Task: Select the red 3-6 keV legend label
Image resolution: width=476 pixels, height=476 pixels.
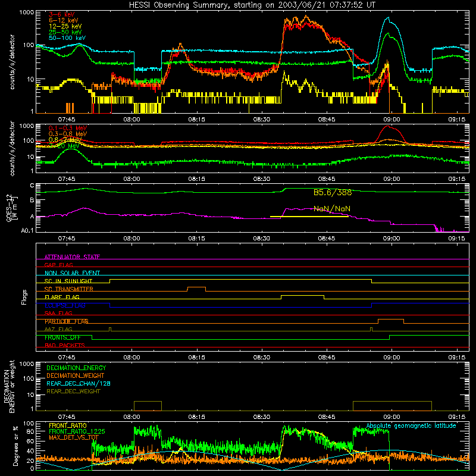Action: [x=61, y=14]
